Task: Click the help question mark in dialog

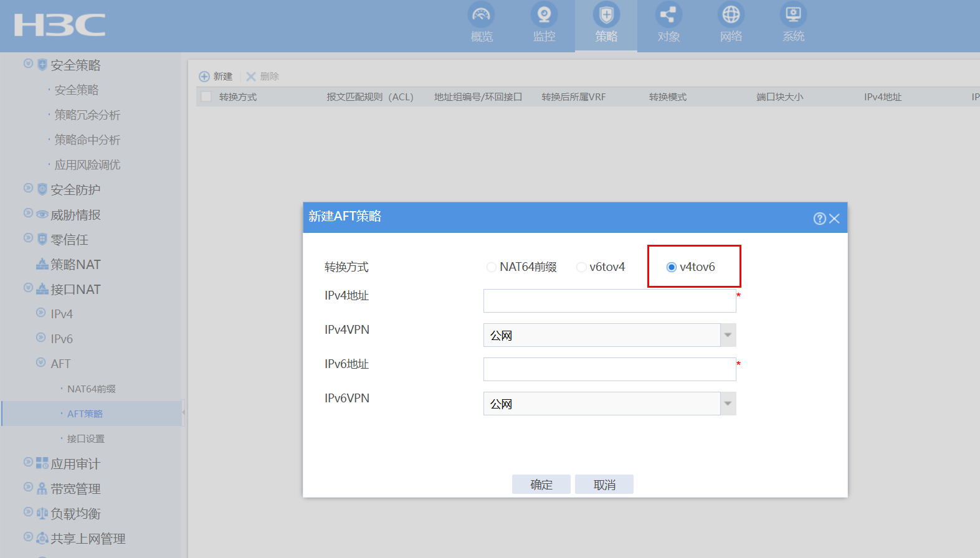Action: (x=820, y=219)
